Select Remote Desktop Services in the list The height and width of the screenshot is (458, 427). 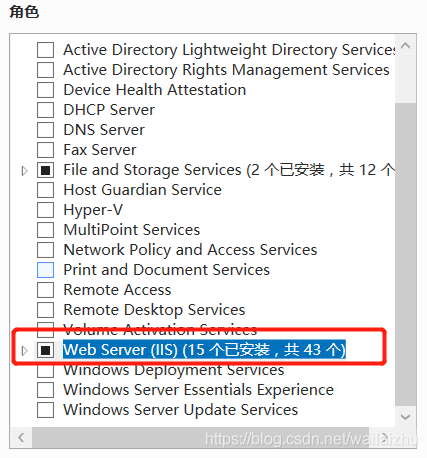[154, 310]
